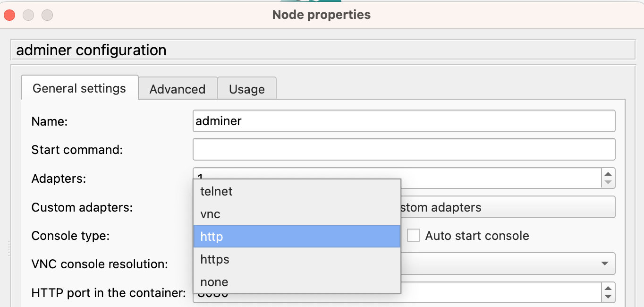Screen dimensions: 644x307
Task: Increment the HTTP container port value
Action: (608, 289)
